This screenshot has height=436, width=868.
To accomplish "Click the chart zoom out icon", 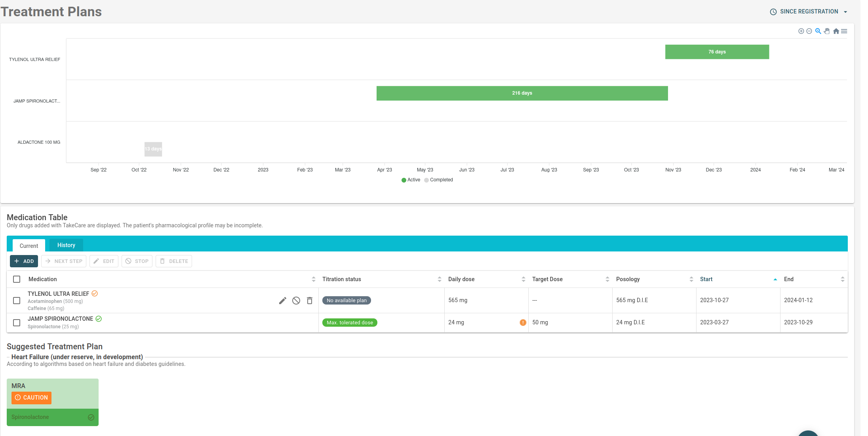I will (809, 31).
